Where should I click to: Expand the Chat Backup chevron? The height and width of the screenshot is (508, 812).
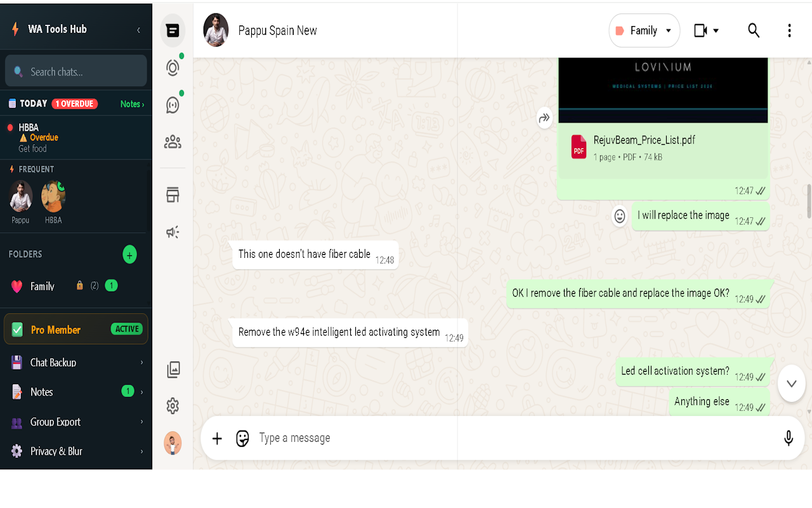tap(141, 363)
